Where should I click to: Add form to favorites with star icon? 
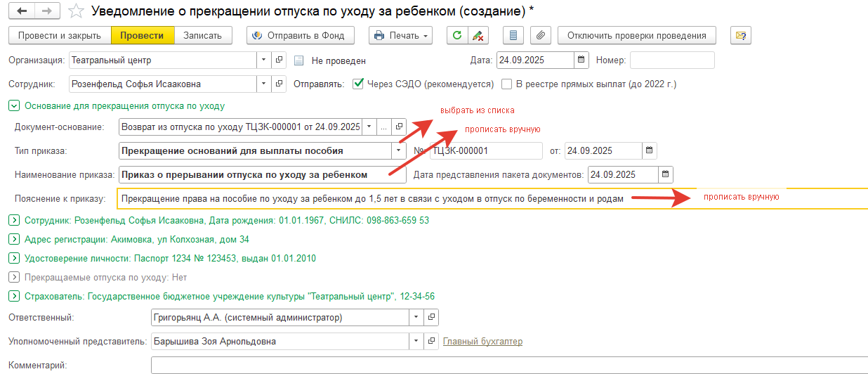tap(77, 11)
